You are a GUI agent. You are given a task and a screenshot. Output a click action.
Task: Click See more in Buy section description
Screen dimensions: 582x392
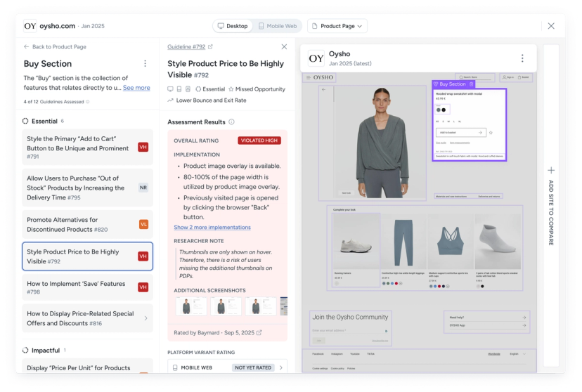(136, 88)
